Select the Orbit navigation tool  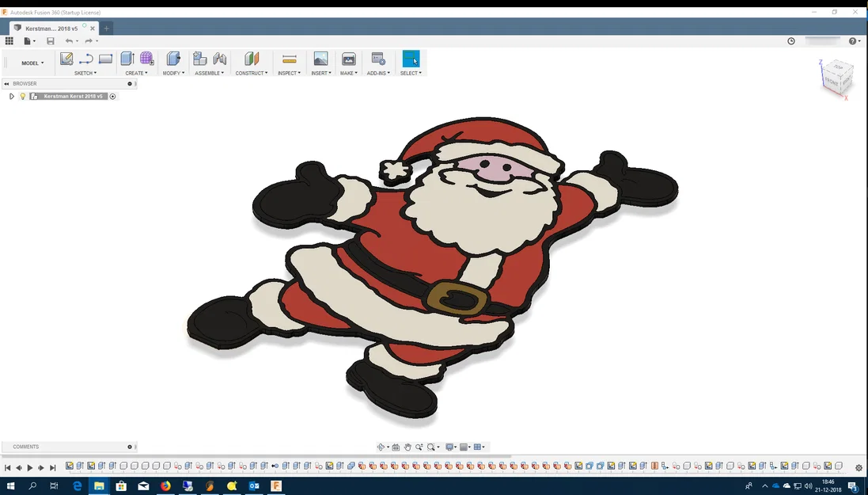tap(382, 447)
